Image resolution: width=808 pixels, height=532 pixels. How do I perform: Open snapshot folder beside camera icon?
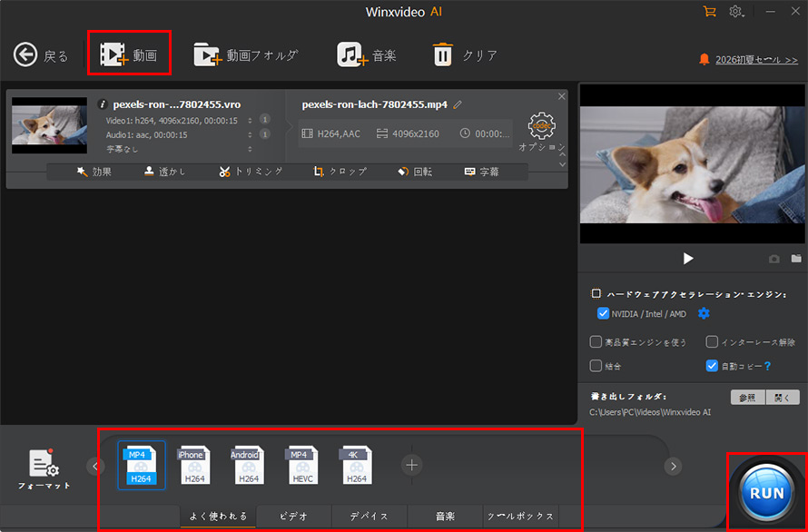coord(797,258)
